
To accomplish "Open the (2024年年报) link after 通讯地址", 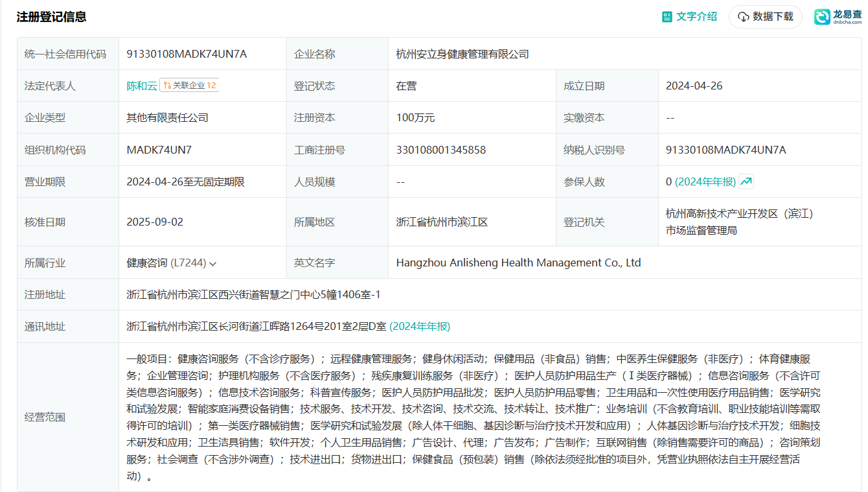I will (x=420, y=327).
